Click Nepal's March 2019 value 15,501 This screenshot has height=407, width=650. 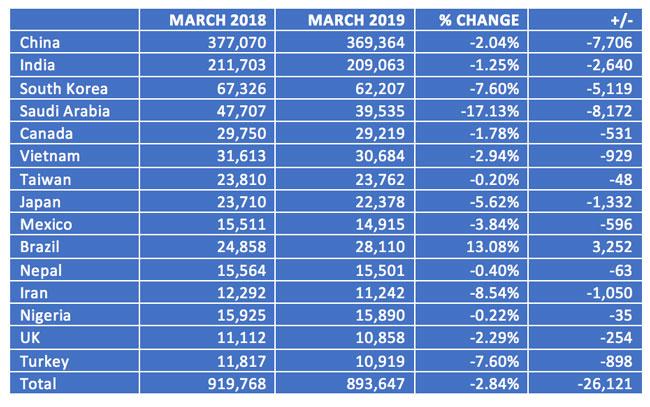(x=345, y=270)
